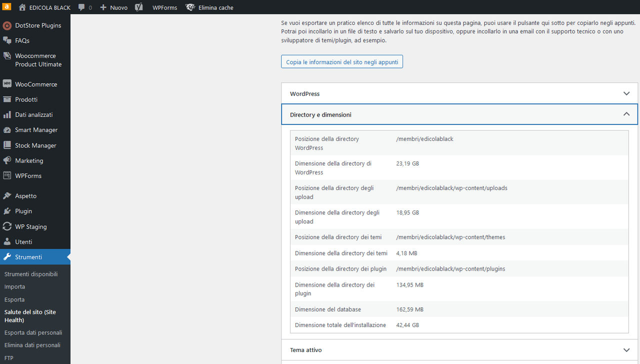Click the Plugin plug icon
The width and height of the screenshot is (640, 364).
7,211
